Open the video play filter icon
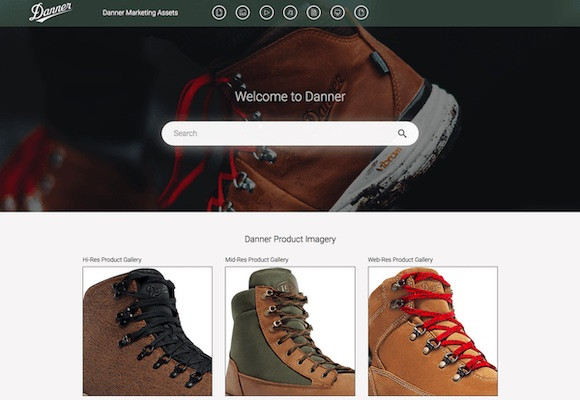Screen dimensions: 580x400 coord(266,13)
